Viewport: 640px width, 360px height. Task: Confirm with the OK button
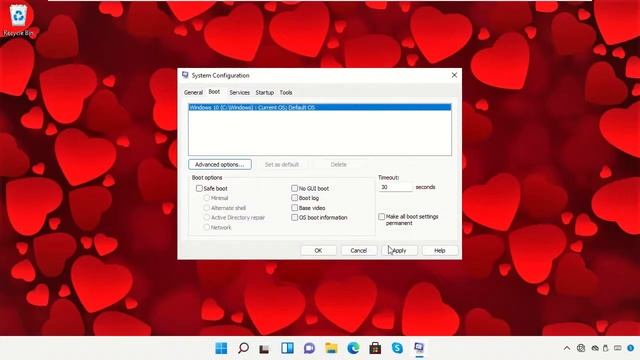click(318, 250)
